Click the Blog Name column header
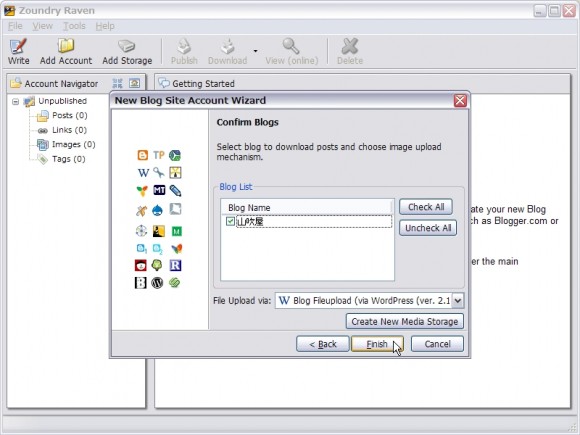 point(307,208)
